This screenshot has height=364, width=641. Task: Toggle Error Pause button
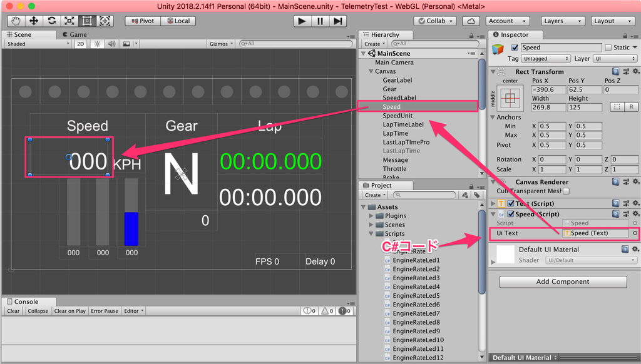pos(105,311)
